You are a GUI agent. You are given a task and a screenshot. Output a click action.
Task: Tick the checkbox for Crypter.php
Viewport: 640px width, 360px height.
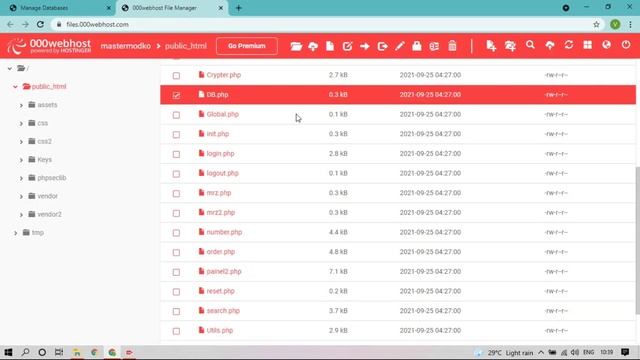[x=176, y=76]
